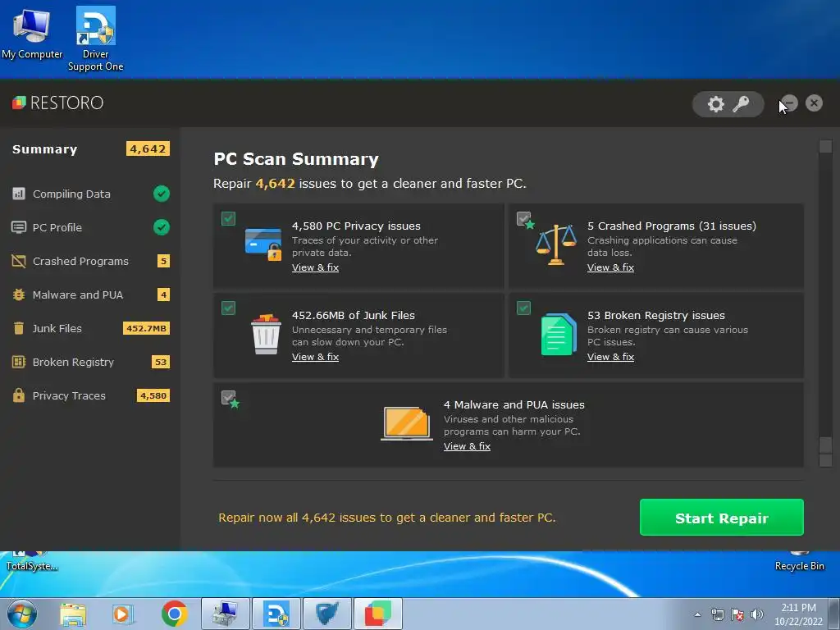The height and width of the screenshot is (630, 840).
Task: Open Crashed Programs section
Action: pyautogui.click(x=90, y=262)
